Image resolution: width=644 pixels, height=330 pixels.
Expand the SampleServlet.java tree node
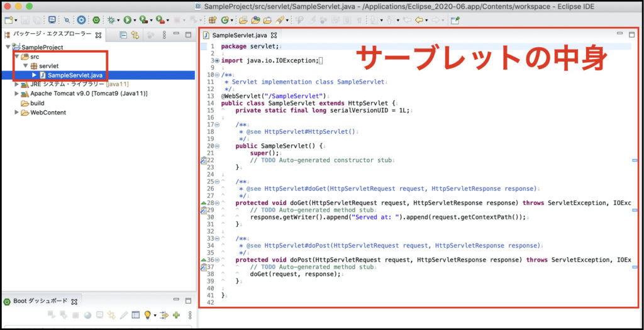[x=34, y=75]
